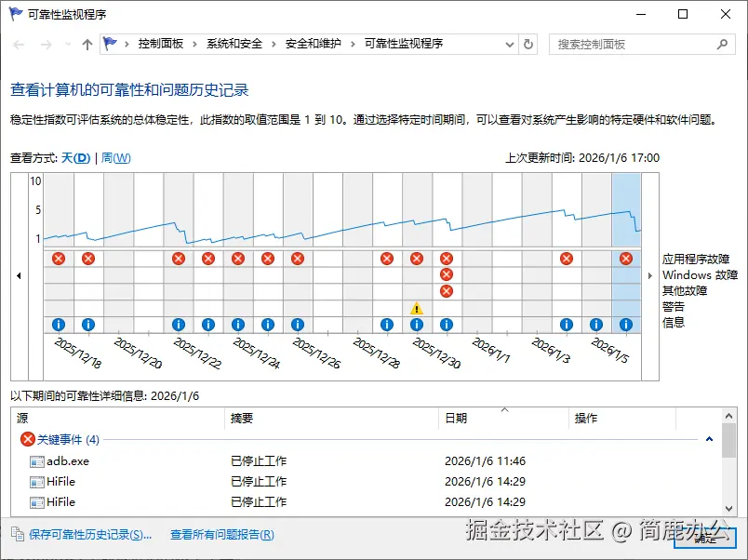Select the adb.exe row in the list
The height and width of the screenshot is (560, 748).
pos(367,461)
